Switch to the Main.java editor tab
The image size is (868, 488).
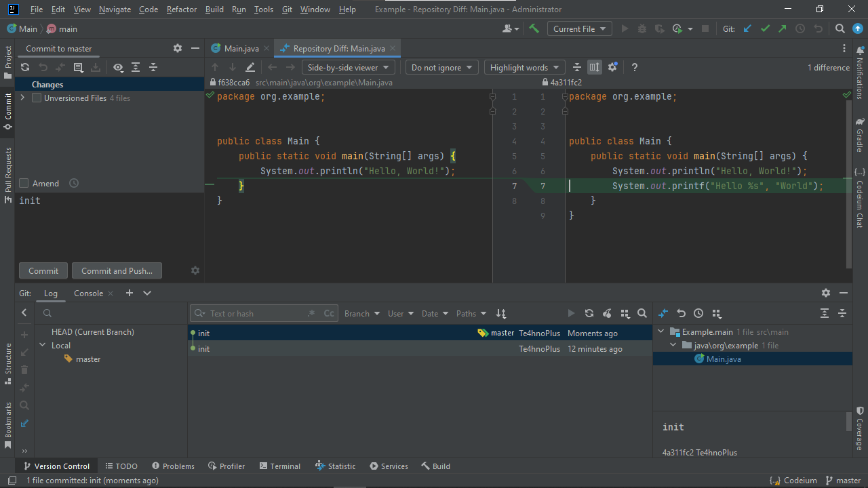241,49
